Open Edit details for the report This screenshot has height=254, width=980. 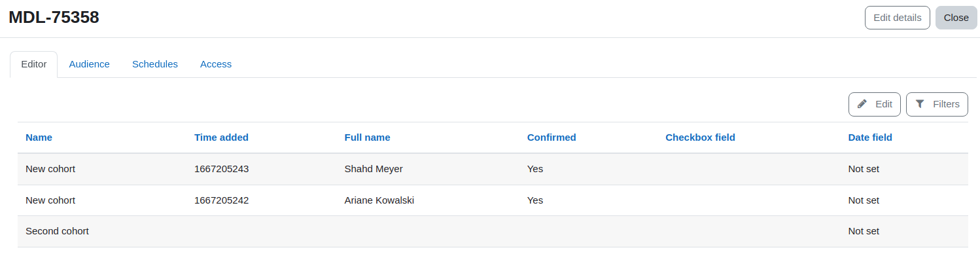898,18
